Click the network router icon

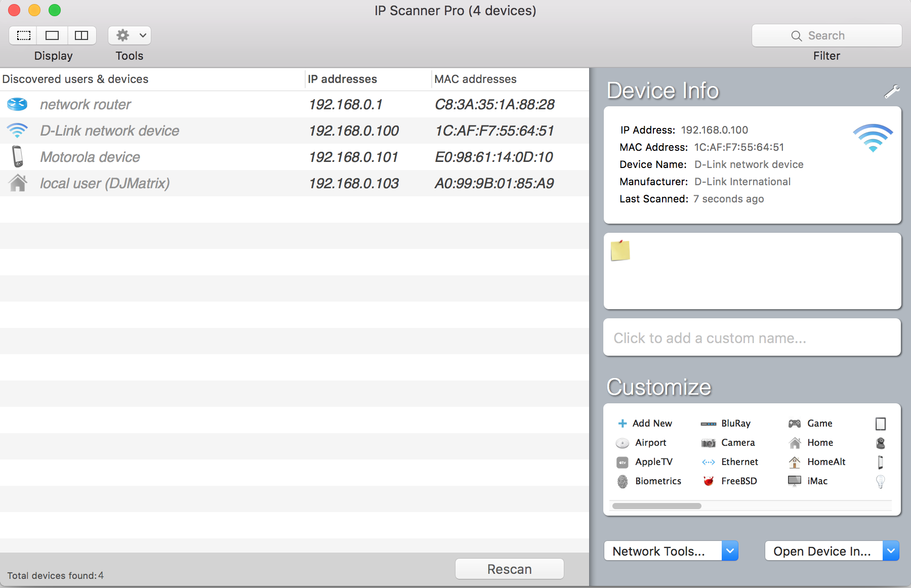click(x=17, y=104)
